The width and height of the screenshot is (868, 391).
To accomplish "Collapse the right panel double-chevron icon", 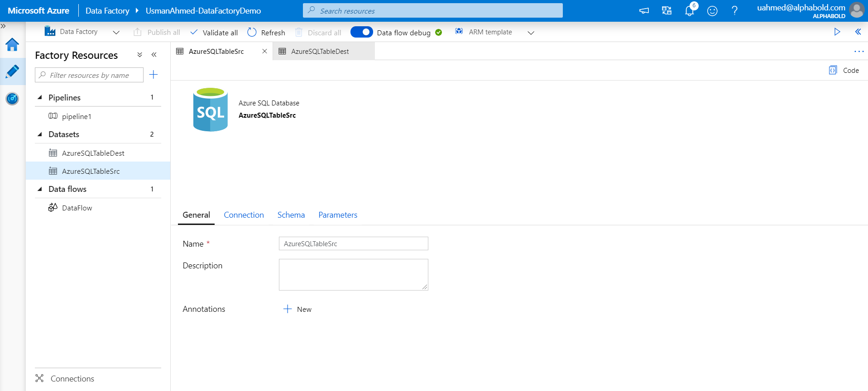I will (x=858, y=32).
